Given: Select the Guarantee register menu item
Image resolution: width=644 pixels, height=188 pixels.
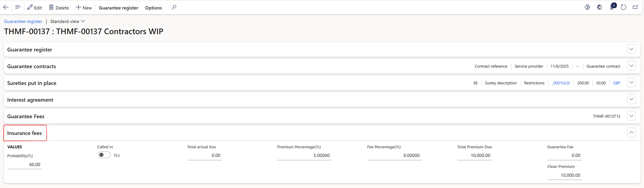Looking at the screenshot, I should (119, 8).
